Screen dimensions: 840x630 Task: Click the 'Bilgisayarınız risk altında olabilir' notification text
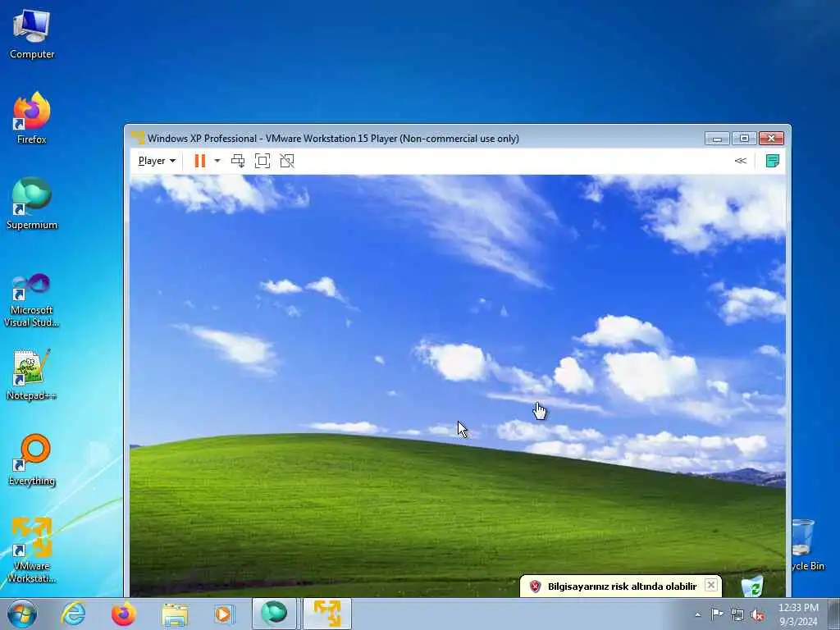click(622, 586)
